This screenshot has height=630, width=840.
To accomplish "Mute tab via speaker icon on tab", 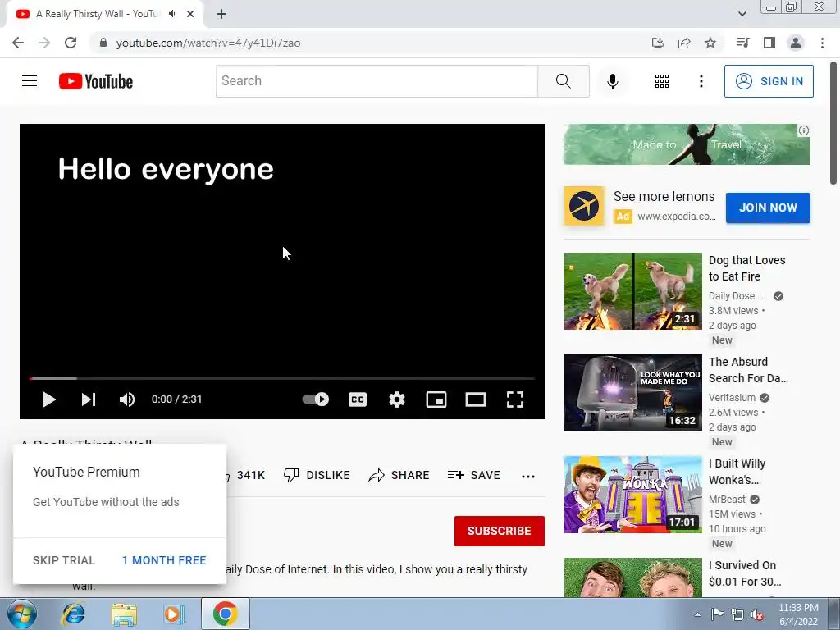I will pyautogui.click(x=172, y=14).
